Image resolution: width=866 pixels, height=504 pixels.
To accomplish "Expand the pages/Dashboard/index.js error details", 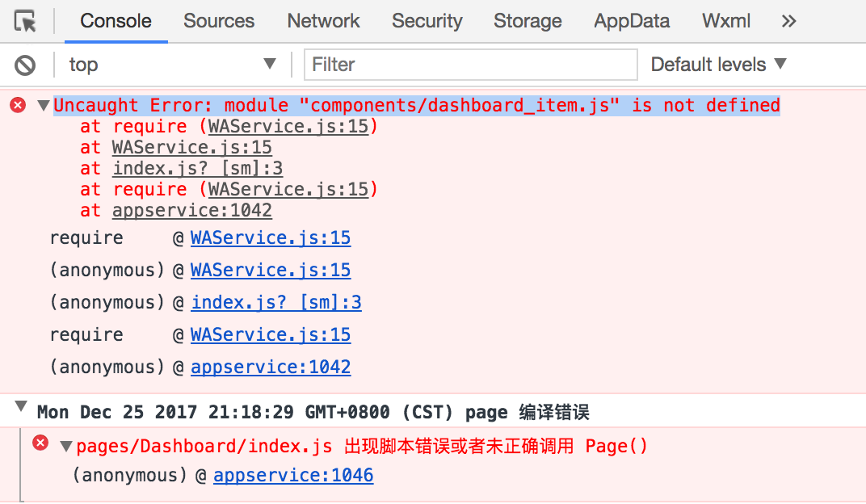I will [x=65, y=445].
